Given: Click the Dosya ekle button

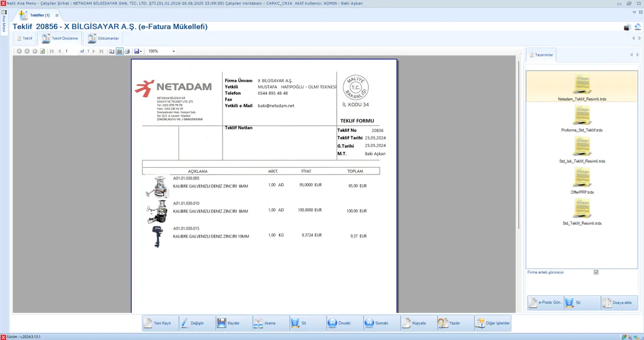Looking at the screenshot, I should 619,303.
